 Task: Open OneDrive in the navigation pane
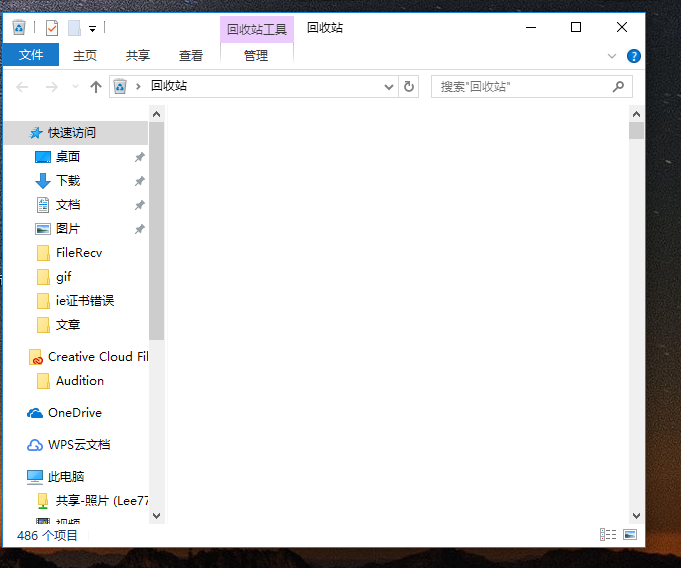[x=74, y=413]
